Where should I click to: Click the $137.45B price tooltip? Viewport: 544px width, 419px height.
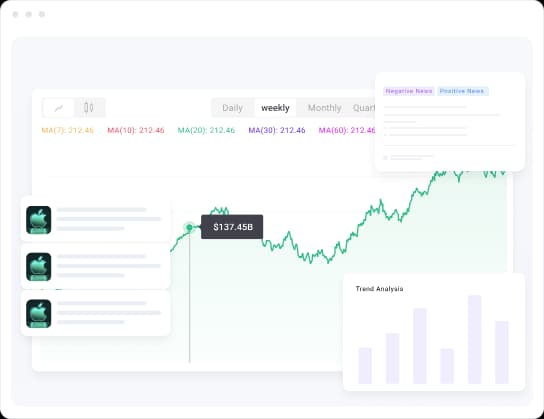point(232,227)
